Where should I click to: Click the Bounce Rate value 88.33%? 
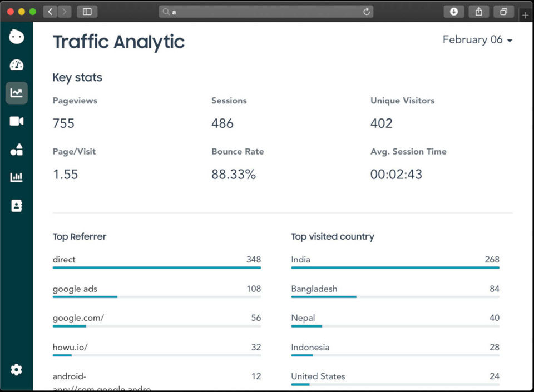(234, 174)
